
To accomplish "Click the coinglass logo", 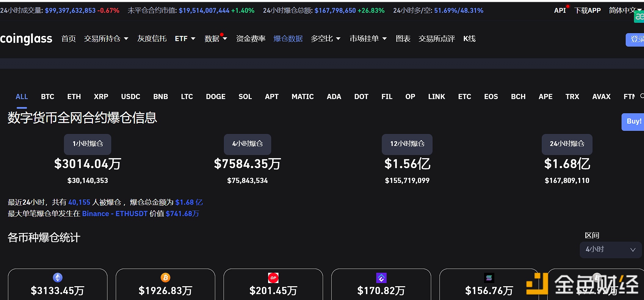I will (26, 39).
